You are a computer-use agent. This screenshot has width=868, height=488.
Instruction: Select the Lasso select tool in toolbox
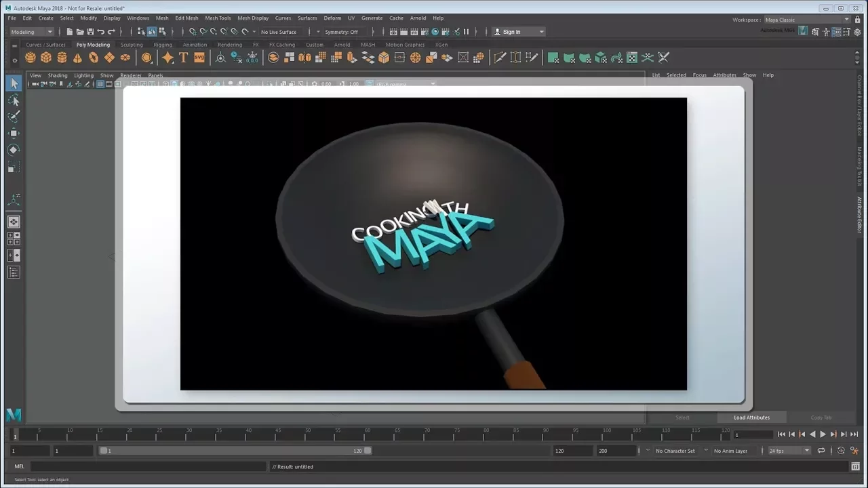click(x=14, y=100)
